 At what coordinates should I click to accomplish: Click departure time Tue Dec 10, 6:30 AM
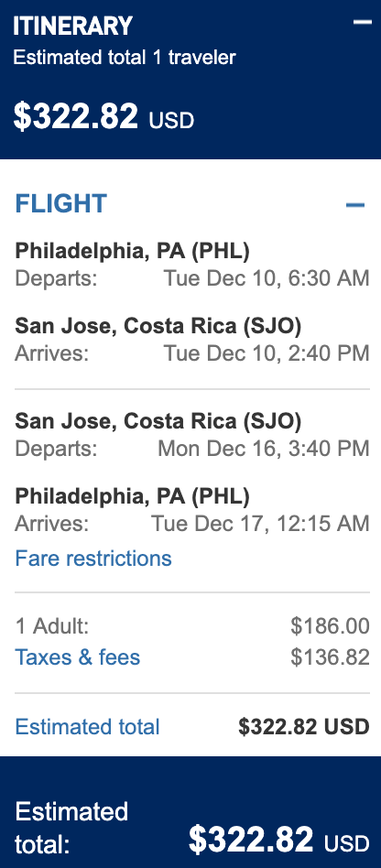267,278
